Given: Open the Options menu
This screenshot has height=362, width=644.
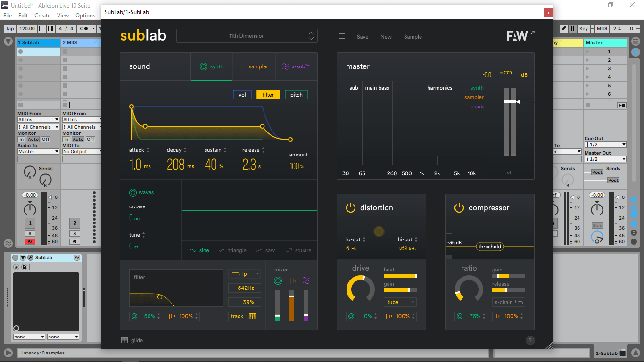Looking at the screenshot, I should coord(85,16).
